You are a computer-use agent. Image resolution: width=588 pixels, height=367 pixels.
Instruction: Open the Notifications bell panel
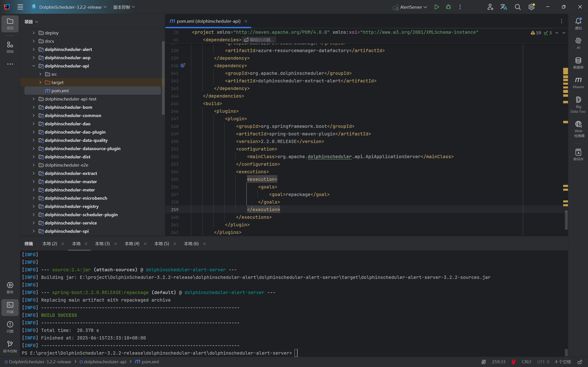click(x=578, y=24)
